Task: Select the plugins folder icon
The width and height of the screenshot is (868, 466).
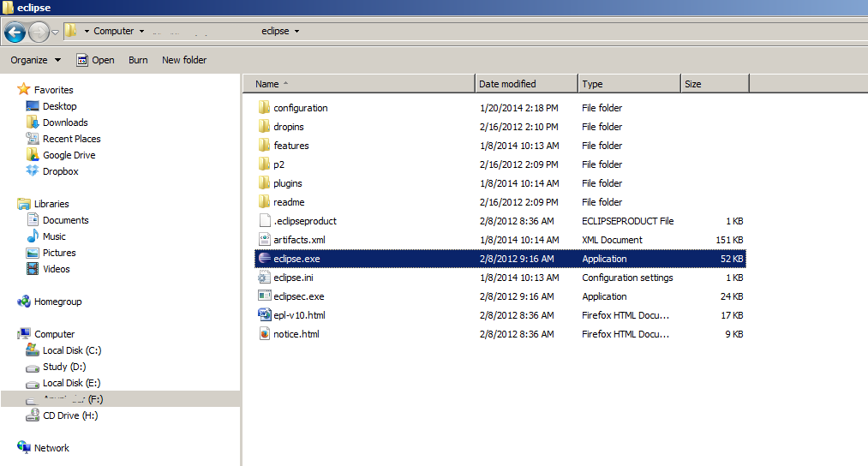Action: (264, 182)
